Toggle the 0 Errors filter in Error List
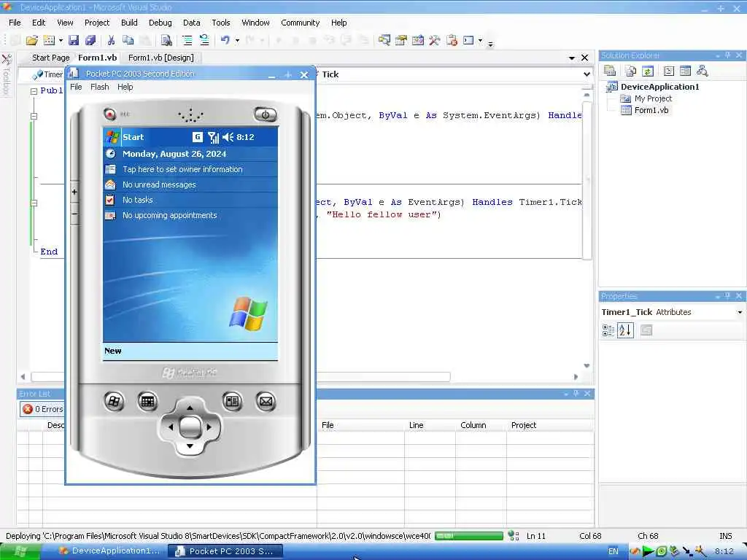747x560 pixels. 42,409
